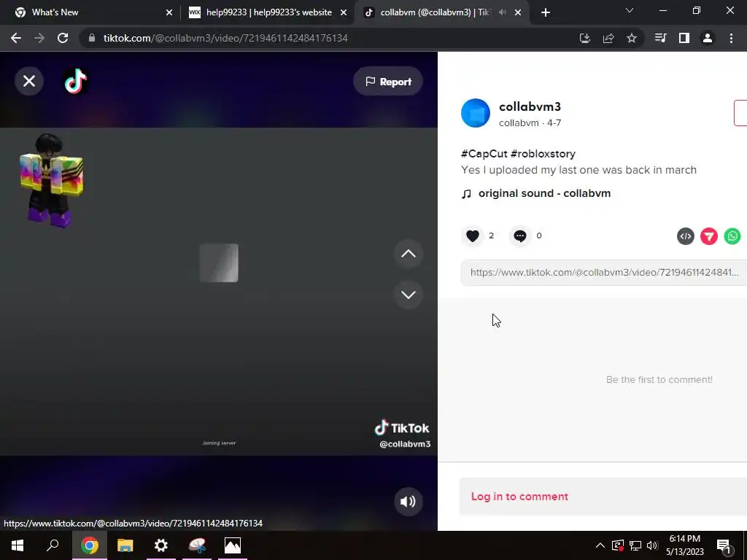747x560 pixels.
Task: Open the media controls icon
Action: point(660,38)
